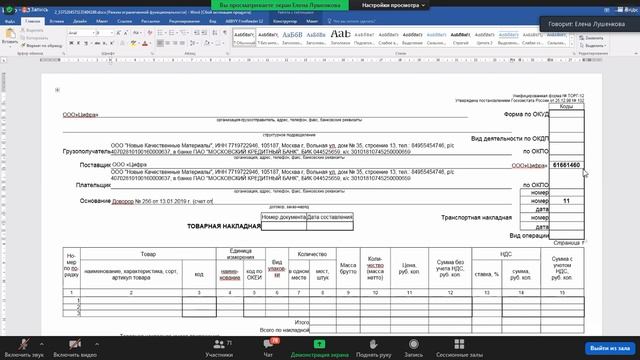Show paragraph marks pilcrow icon

click(225, 33)
